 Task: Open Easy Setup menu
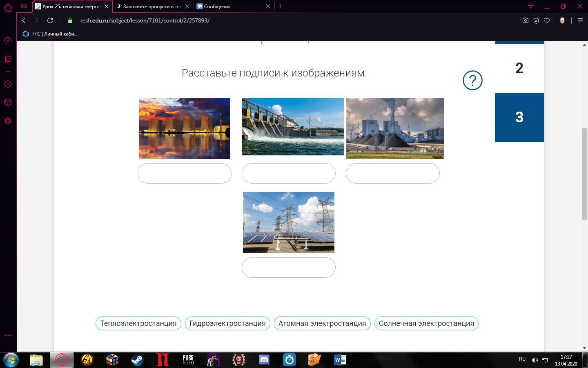click(x=580, y=20)
